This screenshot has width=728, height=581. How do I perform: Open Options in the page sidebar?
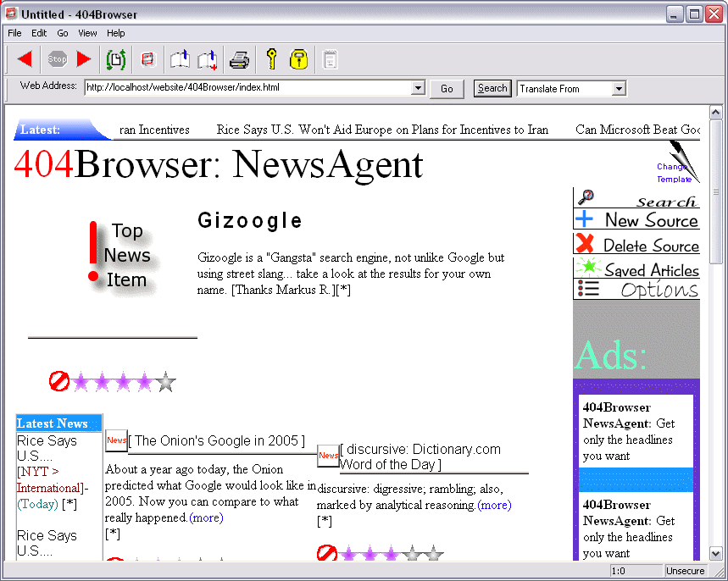[636, 289]
